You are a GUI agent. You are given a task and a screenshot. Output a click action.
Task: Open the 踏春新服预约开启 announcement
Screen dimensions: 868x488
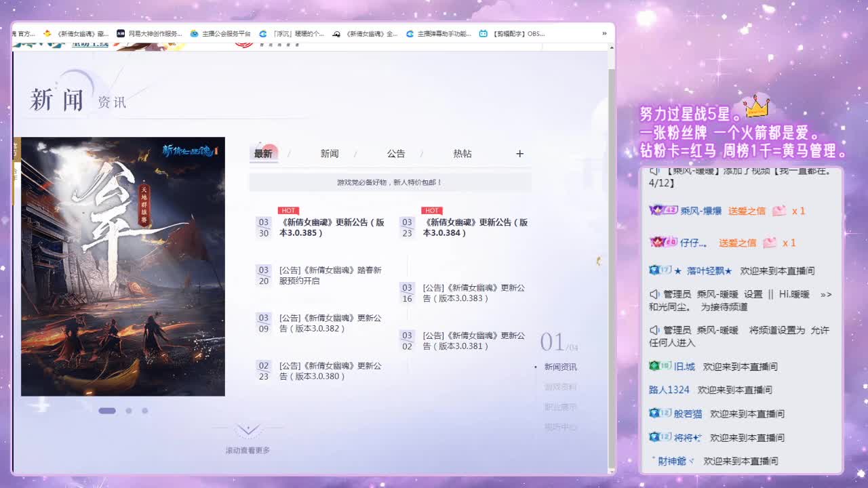point(330,275)
